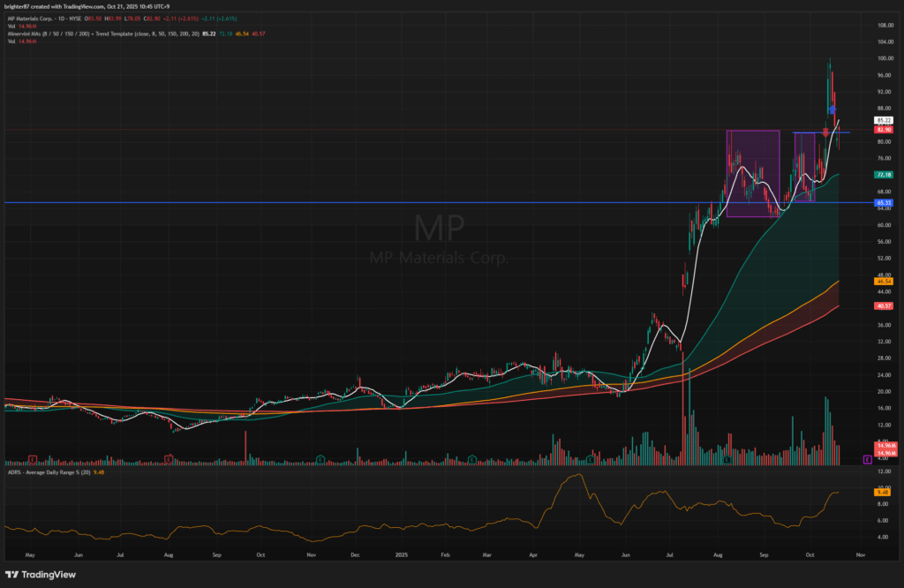Screen dimensions: 904x588
Task: Click the red down arrow chart marker
Action: (x=826, y=132)
